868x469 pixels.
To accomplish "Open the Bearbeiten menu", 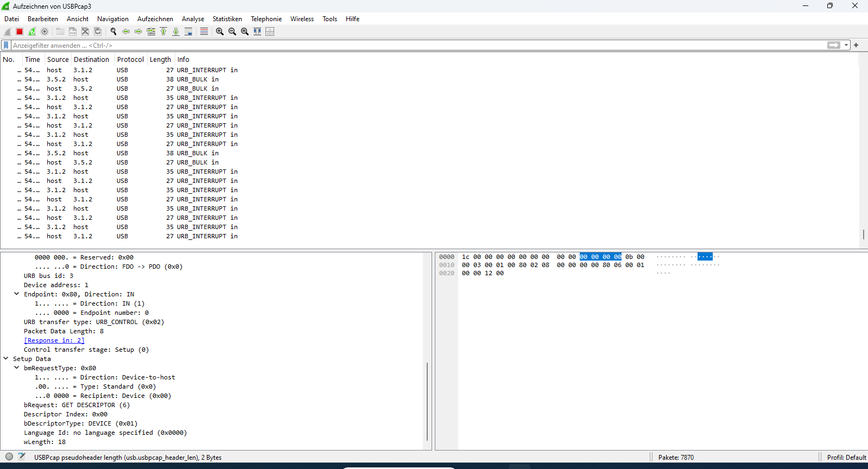I will pos(43,19).
